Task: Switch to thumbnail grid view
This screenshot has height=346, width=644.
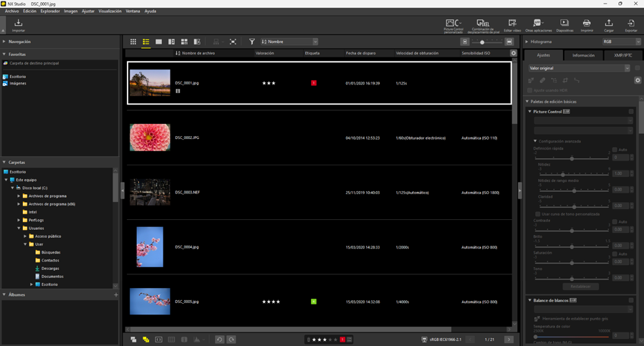Action: pyautogui.click(x=133, y=42)
